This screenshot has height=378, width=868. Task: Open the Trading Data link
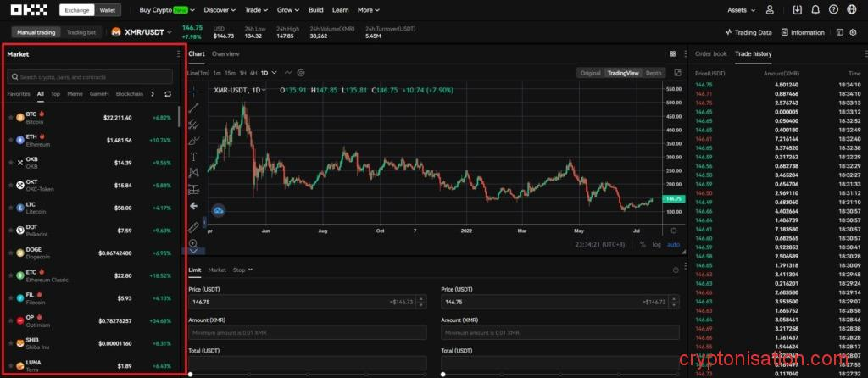(x=749, y=32)
